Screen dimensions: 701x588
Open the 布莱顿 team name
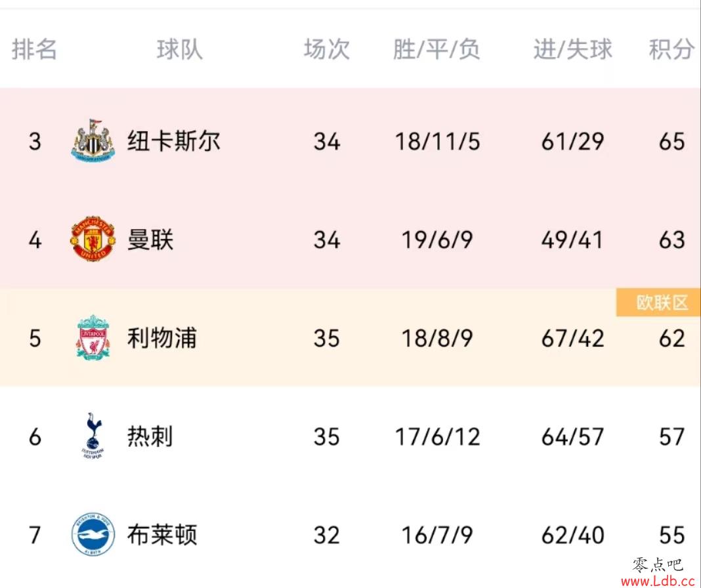pos(162,534)
